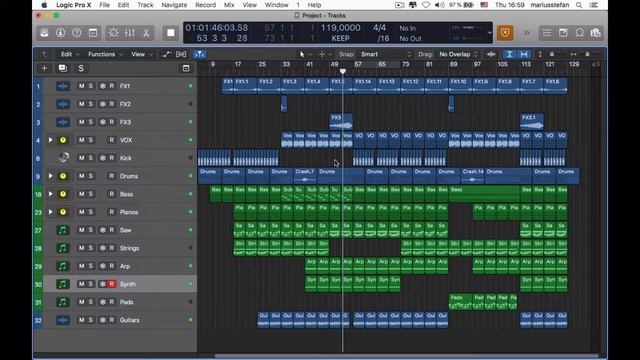The image size is (640, 360).
Task: Expand the Bass track stack
Action: (51, 194)
